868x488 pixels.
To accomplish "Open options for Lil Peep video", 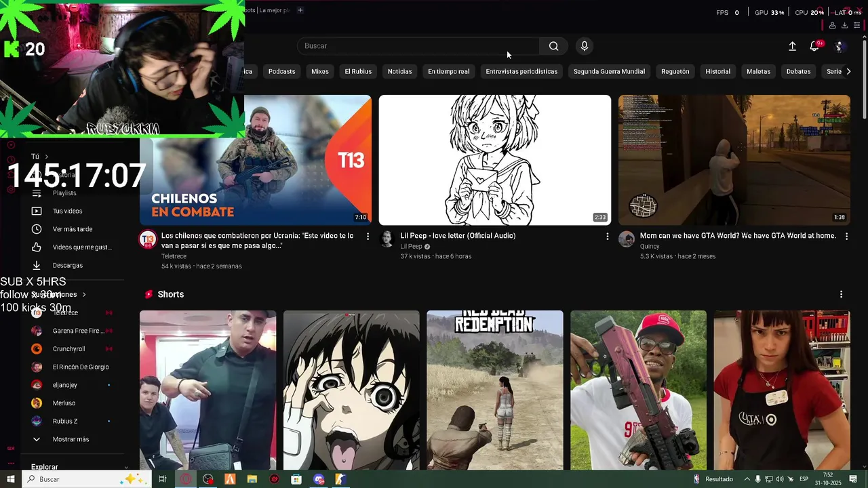I will [x=607, y=236].
